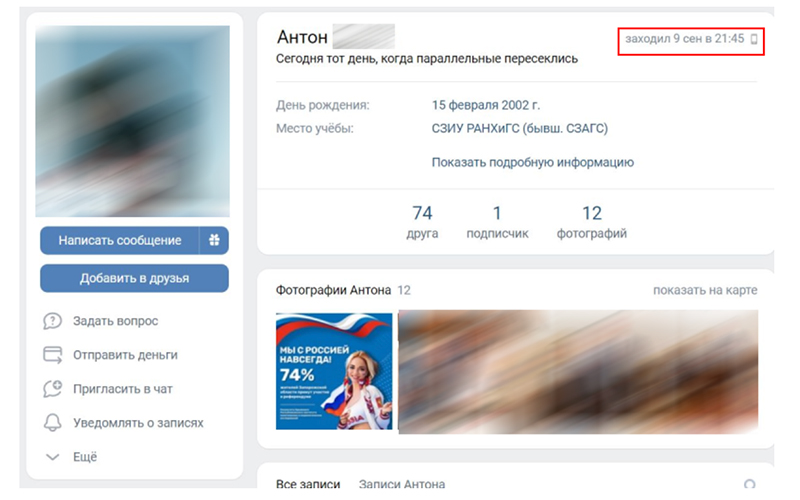Click the Место учёбы label
Viewport: 800px width, 500px height.
click(x=314, y=128)
